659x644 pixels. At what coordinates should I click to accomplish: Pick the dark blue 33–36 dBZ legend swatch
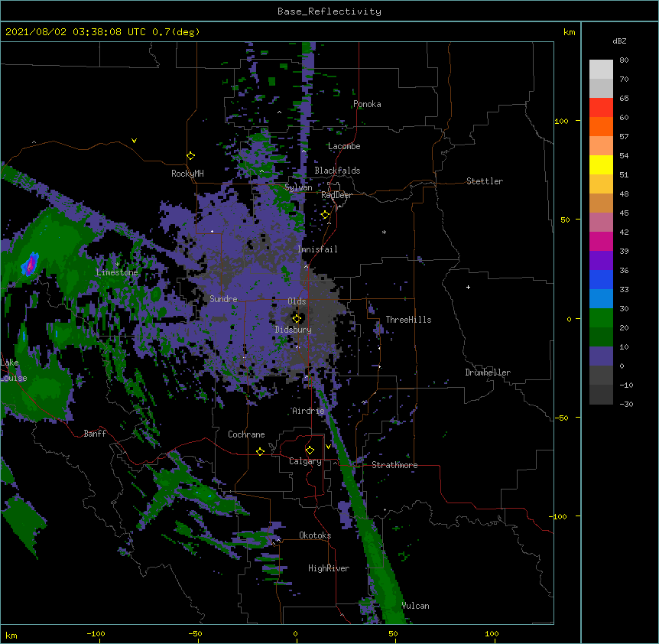pyautogui.click(x=601, y=279)
